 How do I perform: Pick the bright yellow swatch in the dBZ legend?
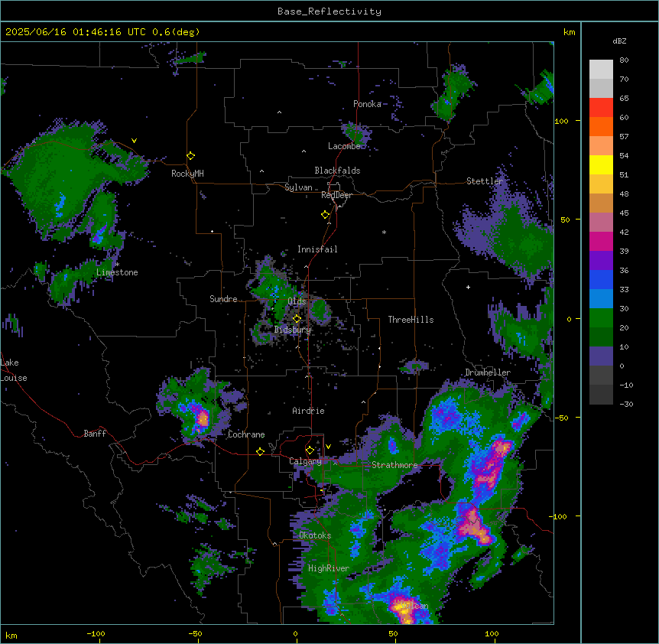[601, 164]
